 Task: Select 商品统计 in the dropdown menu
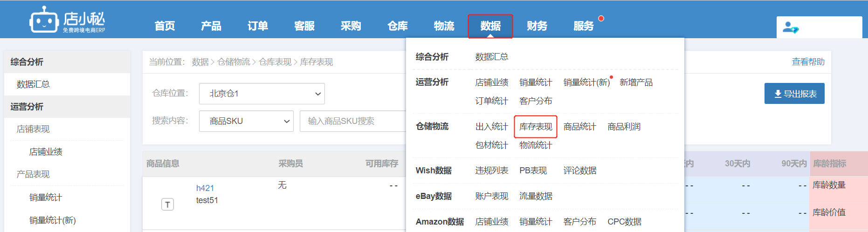click(580, 127)
